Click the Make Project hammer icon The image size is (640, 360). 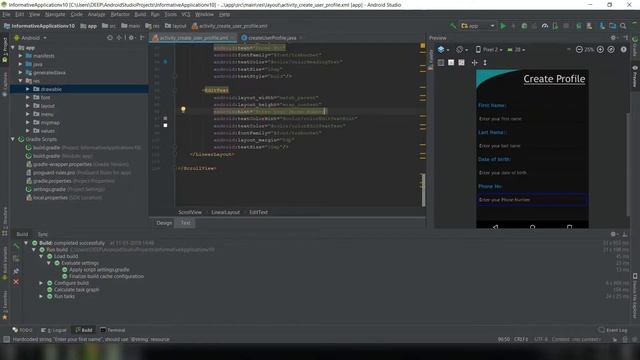[x=453, y=26]
